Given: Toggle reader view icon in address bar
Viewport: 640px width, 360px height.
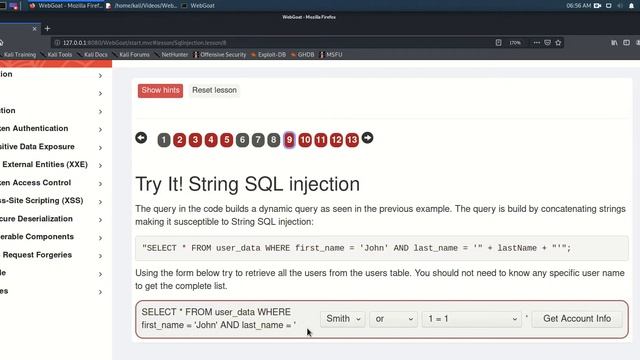Looking at the screenshot, I should coord(498,42).
